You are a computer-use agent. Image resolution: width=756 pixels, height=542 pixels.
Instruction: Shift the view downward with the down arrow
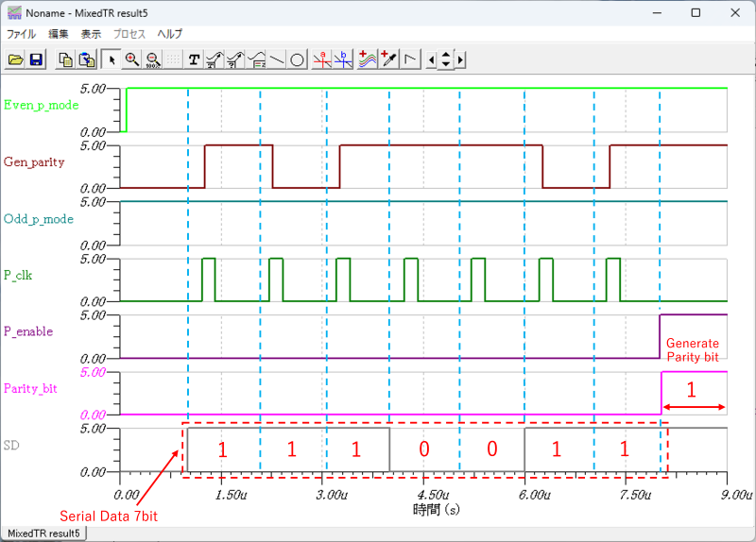tap(446, 64)
